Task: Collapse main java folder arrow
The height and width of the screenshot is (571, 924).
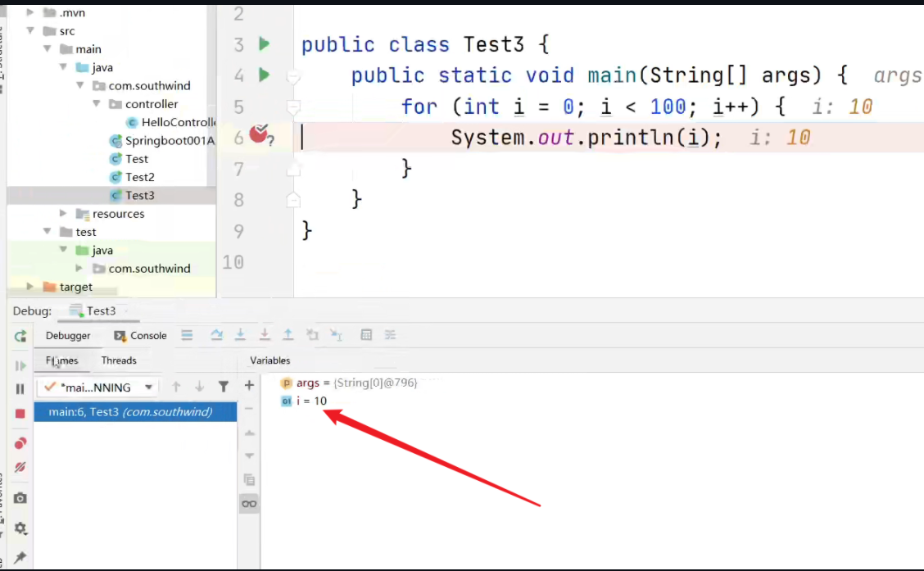Action: coord(63,67)
